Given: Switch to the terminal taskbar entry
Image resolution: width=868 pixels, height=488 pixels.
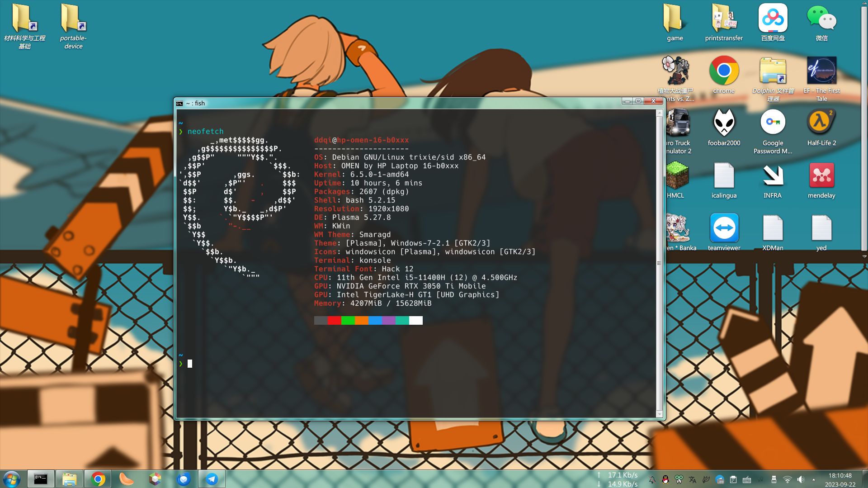Looking at the screenshot, I should [x=41, y=479].
